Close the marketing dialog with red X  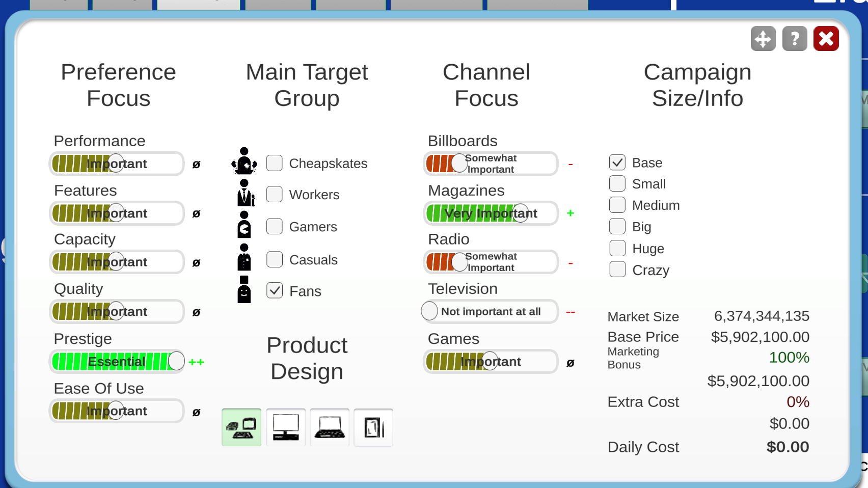coord(826,39)
